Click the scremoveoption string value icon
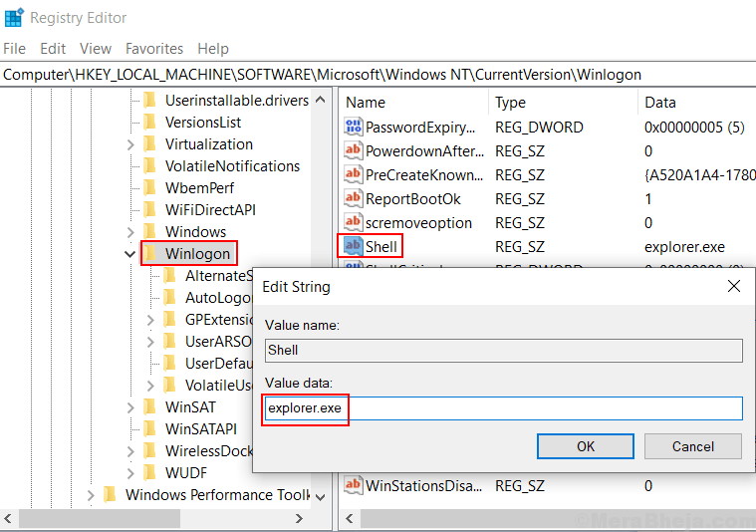The image size is (756, 532). click(x=353, y=222)
